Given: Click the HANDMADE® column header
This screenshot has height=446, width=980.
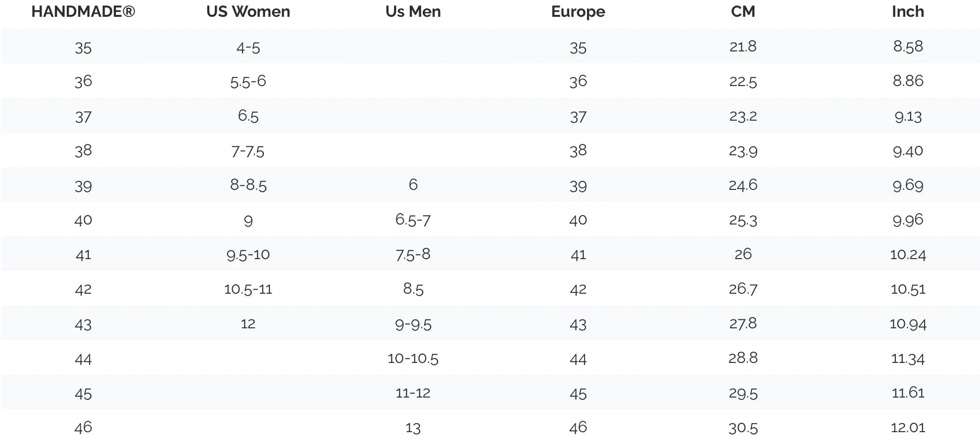Looking at the screenshot, I should tap(83, 11).
